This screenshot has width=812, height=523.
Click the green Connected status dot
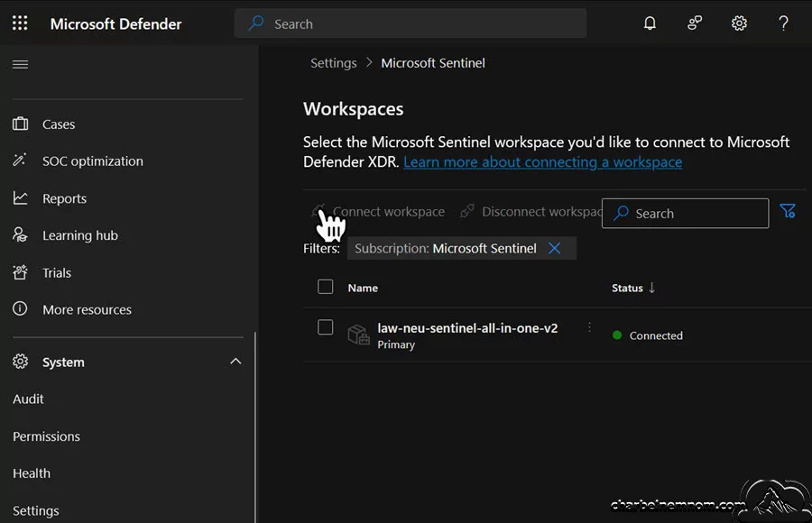tap(617, 335)
